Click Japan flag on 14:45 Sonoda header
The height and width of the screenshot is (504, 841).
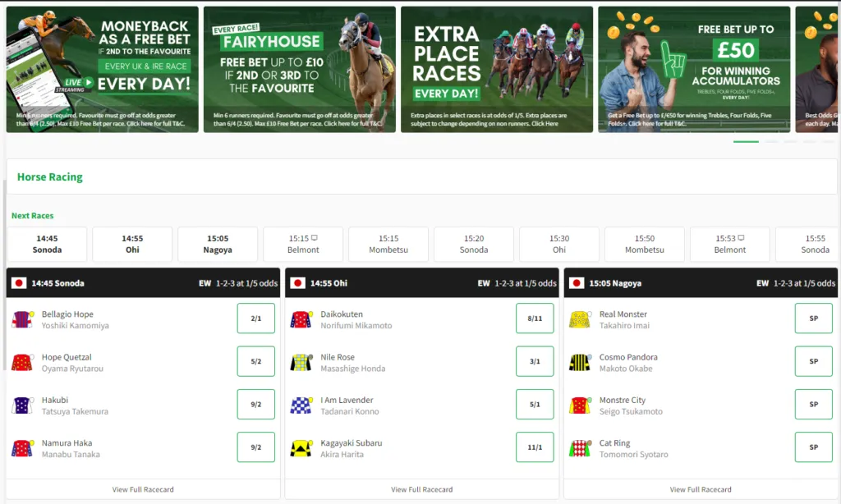(19, 283)
